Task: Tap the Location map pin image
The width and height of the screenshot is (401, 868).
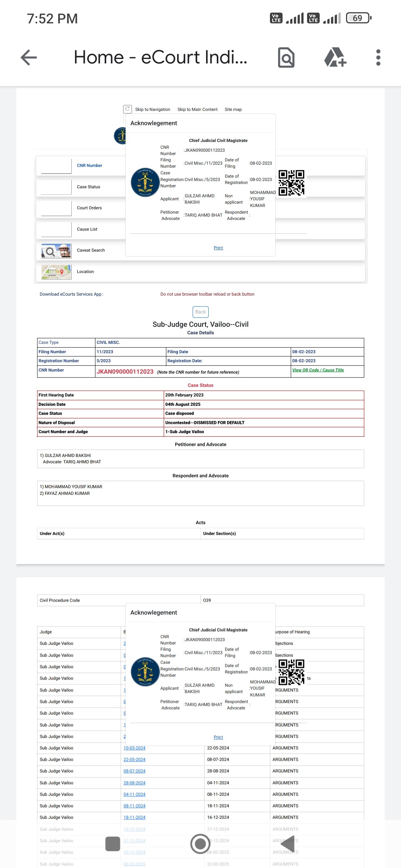Action: click(56, 272)
